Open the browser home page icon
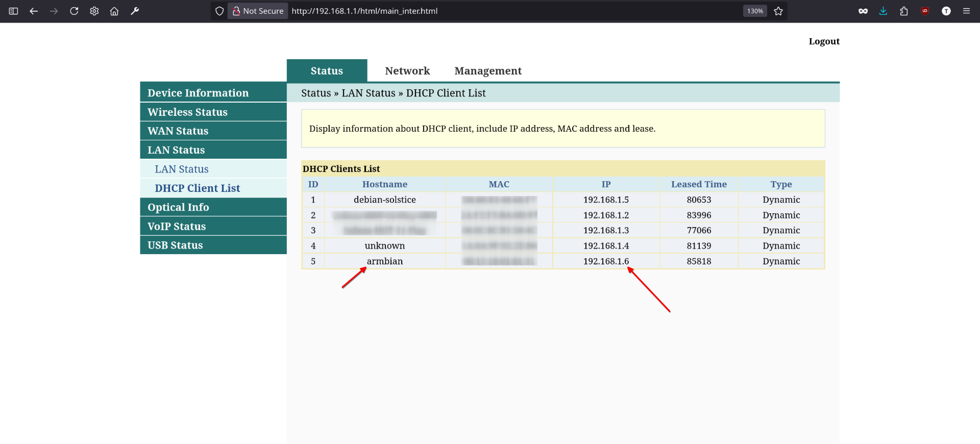This screenshot has height=444, width=980. pos(114,11)
